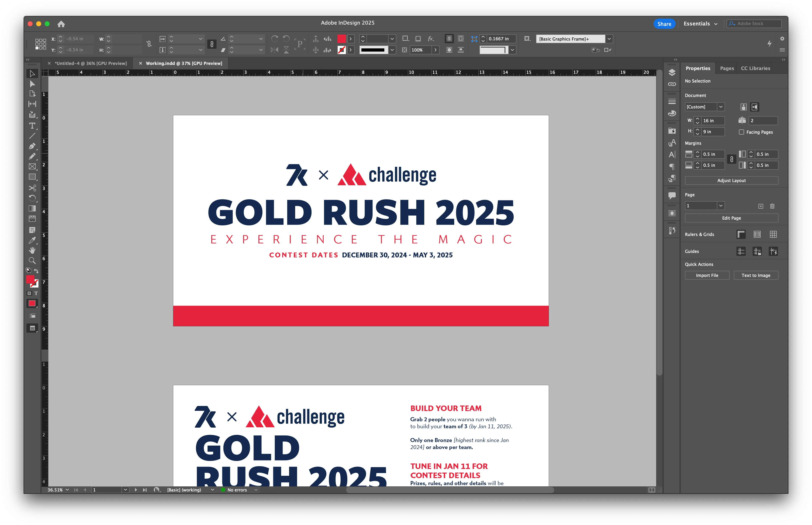This screenshot has width=812, height=525.
Task: Select the Pen tool
Action: click(32, 146)
